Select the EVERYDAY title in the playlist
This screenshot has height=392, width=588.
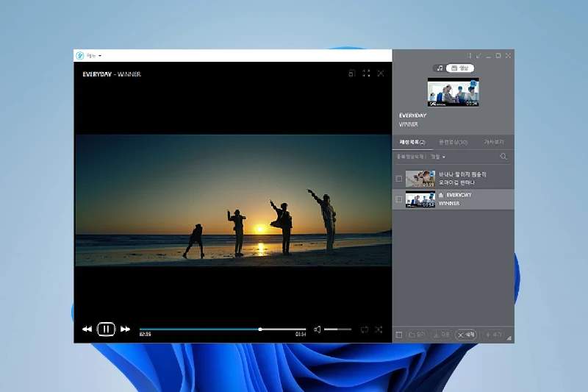coord(459,195)
